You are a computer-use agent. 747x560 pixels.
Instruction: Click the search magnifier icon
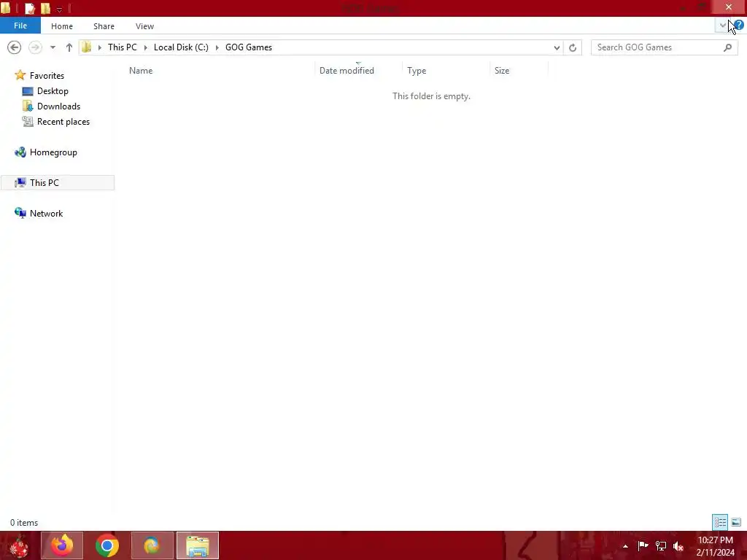(x=727, y=47)
